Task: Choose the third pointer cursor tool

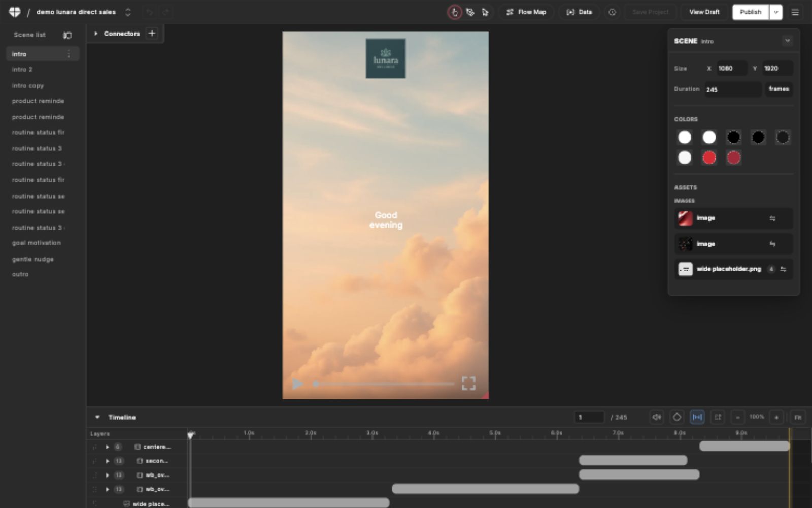Action: tap(485, 12)
